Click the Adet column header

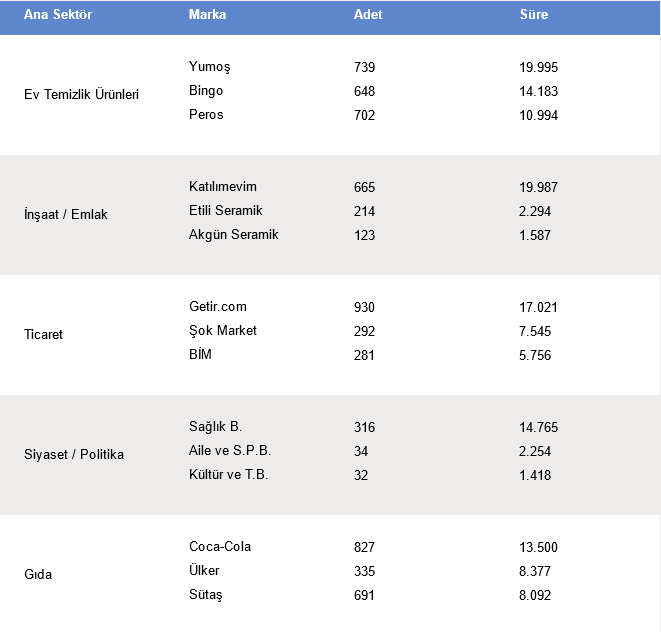368,15
